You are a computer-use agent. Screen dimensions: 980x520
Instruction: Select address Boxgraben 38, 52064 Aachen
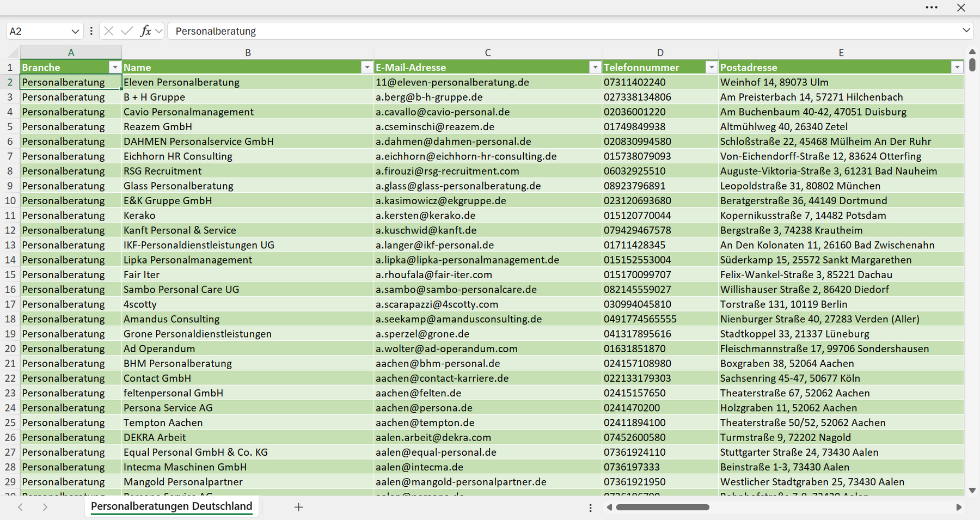tap(841, 363)
